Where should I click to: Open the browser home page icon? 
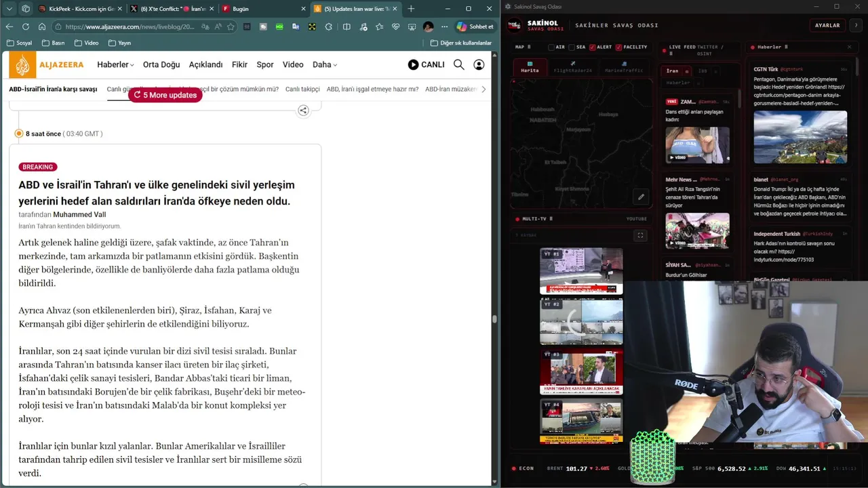pos(42,27)
